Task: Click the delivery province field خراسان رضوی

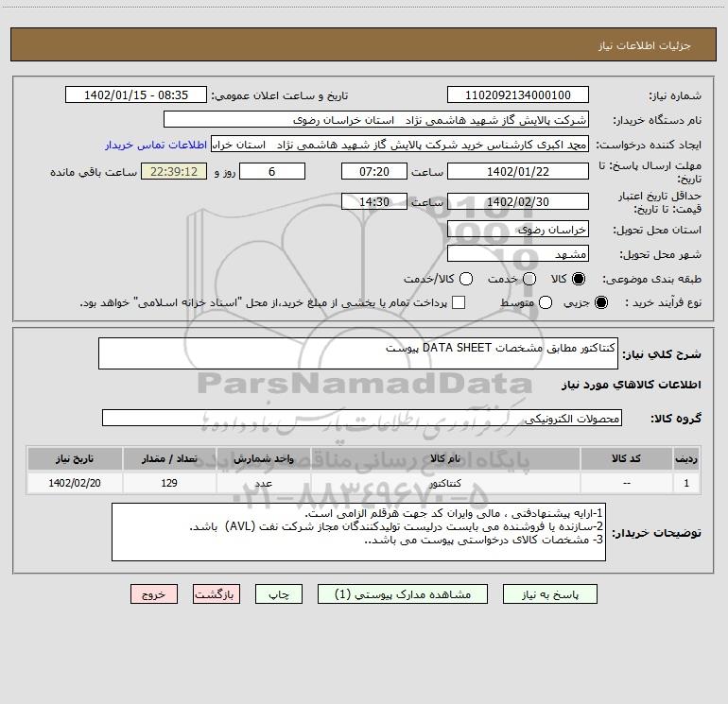Action: click(518, 230)
